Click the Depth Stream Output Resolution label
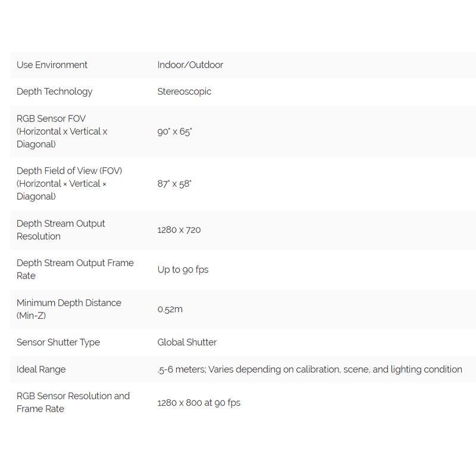476x476 pixels. point(61,230)
